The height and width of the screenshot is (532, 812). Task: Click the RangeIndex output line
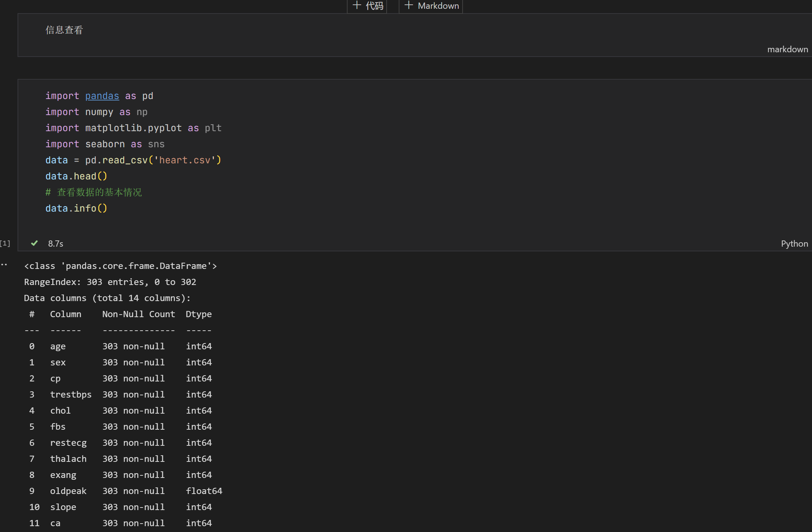pyautogui.click(x=110, y=282)
